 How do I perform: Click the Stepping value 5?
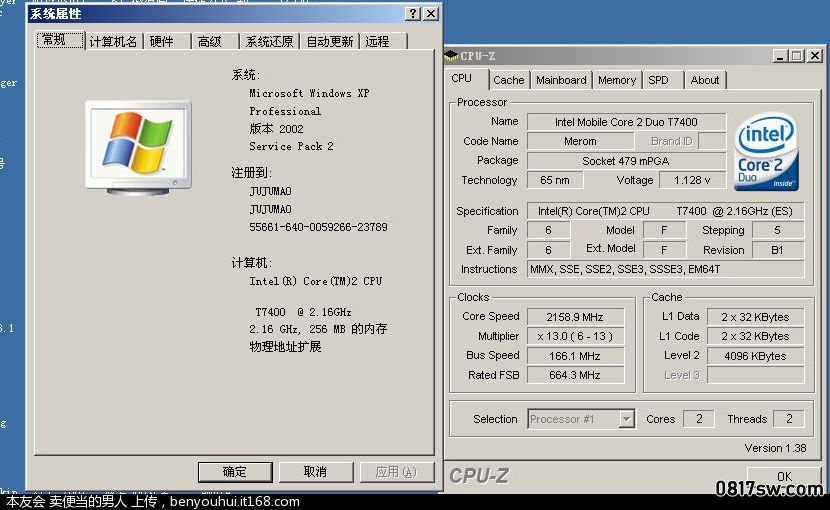tap(778, 230)
